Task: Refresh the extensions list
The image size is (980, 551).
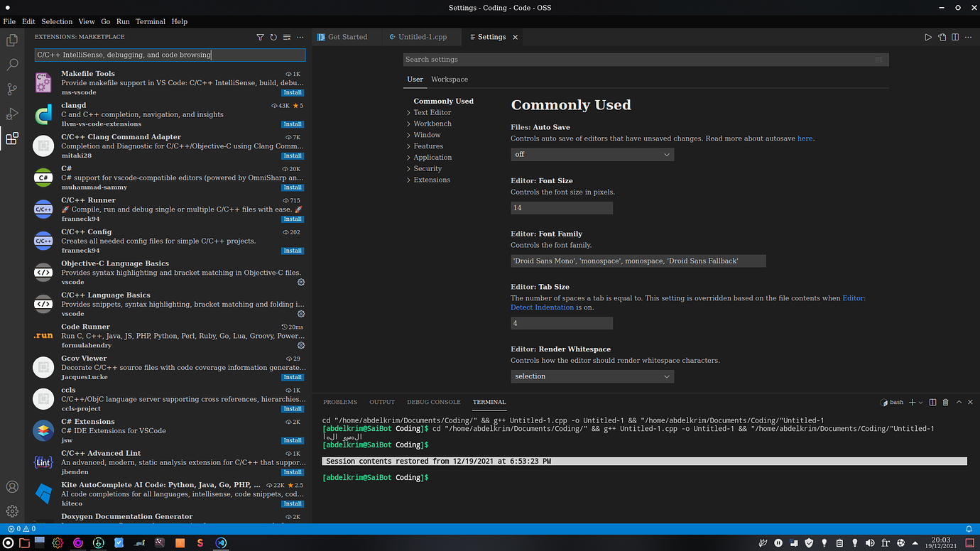Action: 273,36
